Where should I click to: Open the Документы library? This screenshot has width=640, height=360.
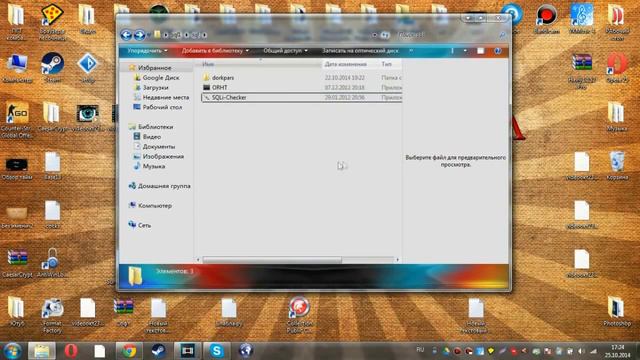click(159, 147)
